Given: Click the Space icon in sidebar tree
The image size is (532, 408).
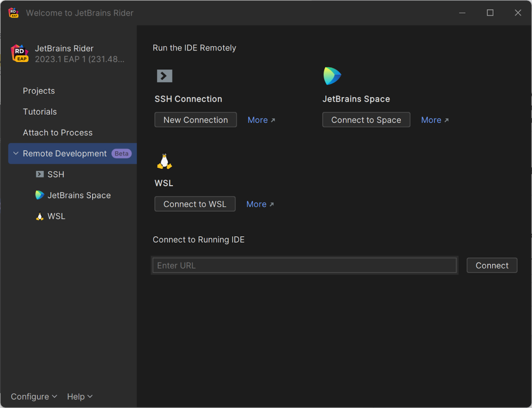Looking at the screenshot, I should coord(40,195).
